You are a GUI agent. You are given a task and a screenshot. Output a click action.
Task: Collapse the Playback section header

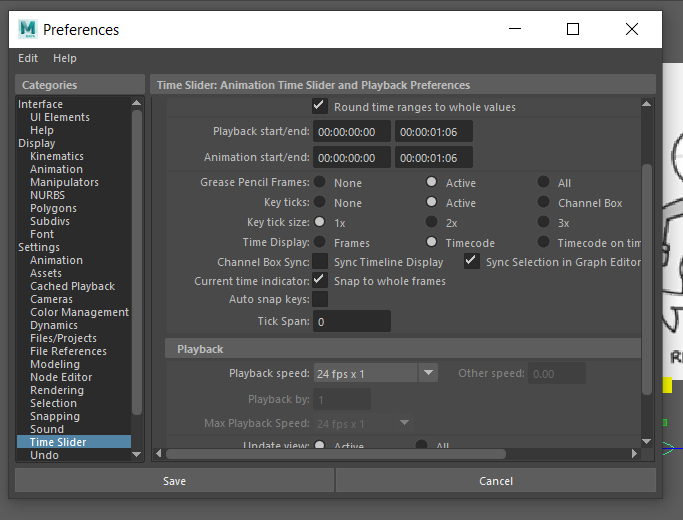(403, 349)
